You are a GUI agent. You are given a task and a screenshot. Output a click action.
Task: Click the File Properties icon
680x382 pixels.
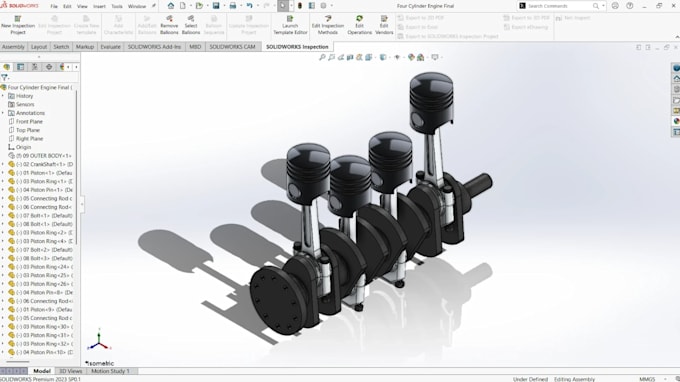pyautogui.click(x=312, y=6)
